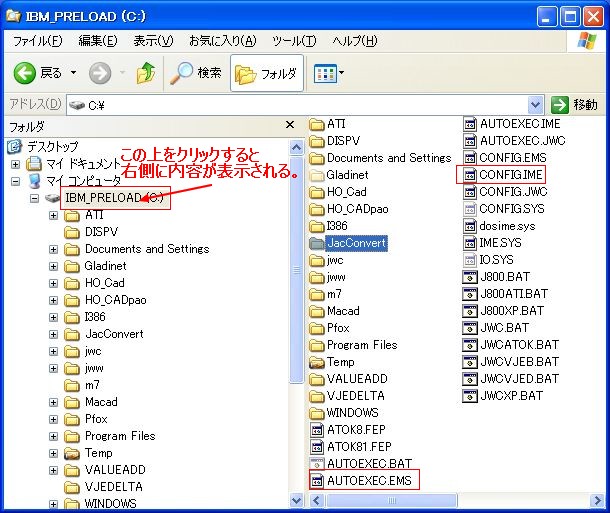Click folder tree scrollbar up arrow

pyautogui.click(x=296, y=147)
